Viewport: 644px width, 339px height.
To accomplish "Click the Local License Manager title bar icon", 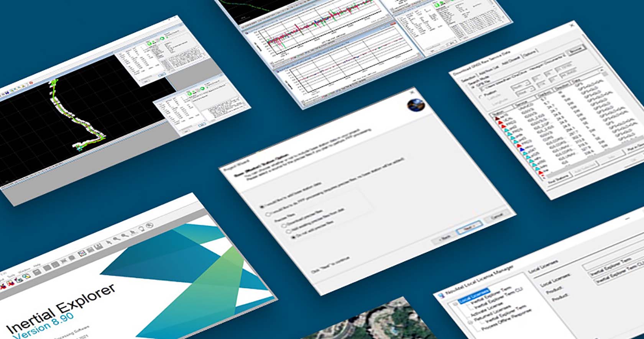I will [442, 295].
